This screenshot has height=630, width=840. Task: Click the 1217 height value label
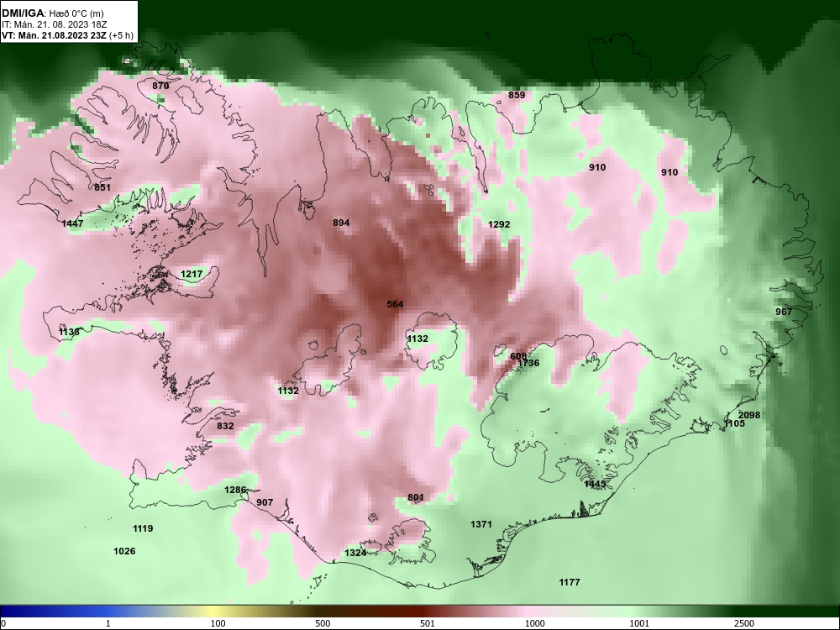(x=192, y=275)
